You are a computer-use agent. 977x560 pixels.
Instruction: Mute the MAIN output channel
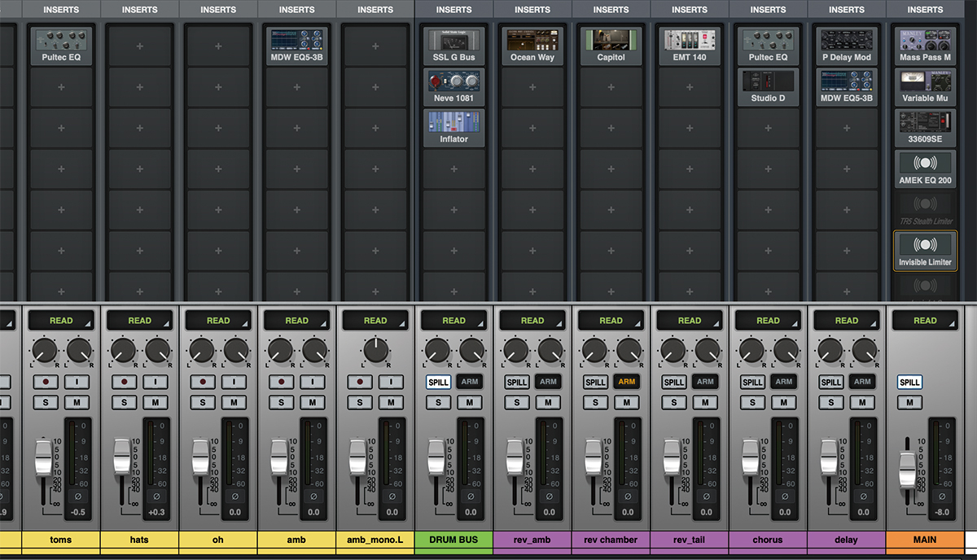pyautogui.click(x=909, y=402)
